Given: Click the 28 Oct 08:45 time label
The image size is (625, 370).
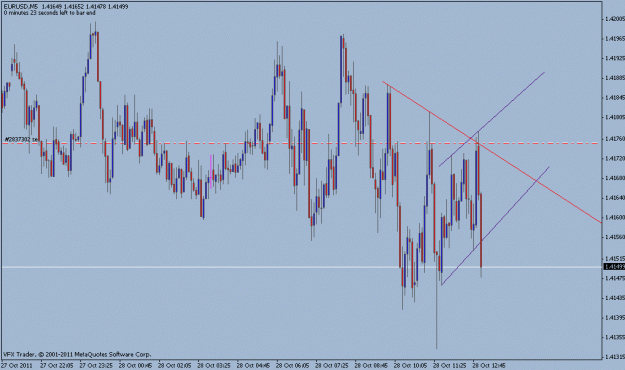Looking at the screenshot, I should coord(371,365).
